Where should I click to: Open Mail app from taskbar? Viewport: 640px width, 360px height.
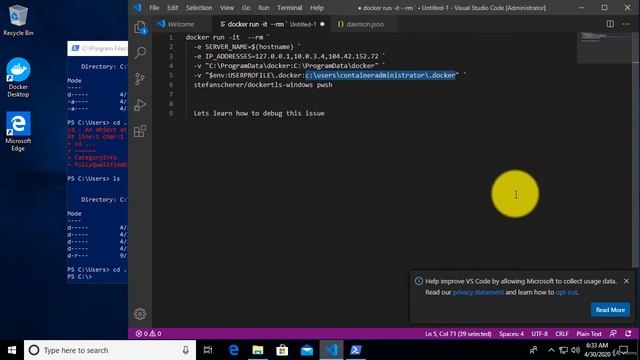[307, 350]
